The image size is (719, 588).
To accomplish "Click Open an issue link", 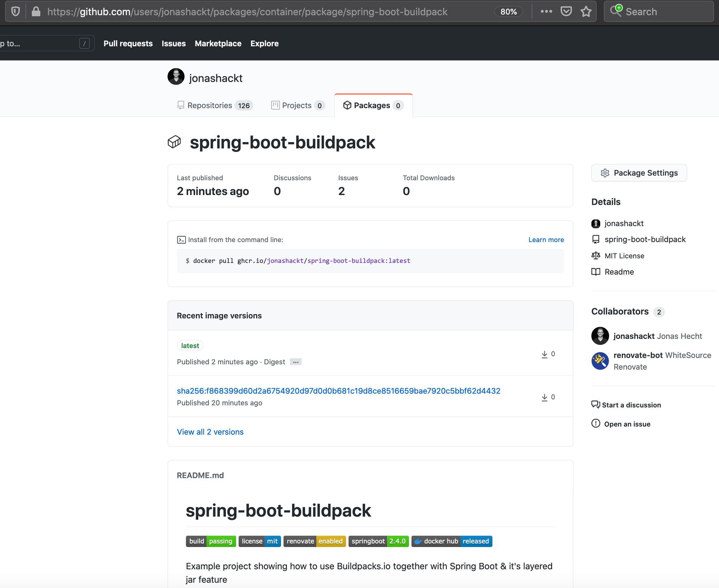I will pyautogui.click(x=627, y=424).
